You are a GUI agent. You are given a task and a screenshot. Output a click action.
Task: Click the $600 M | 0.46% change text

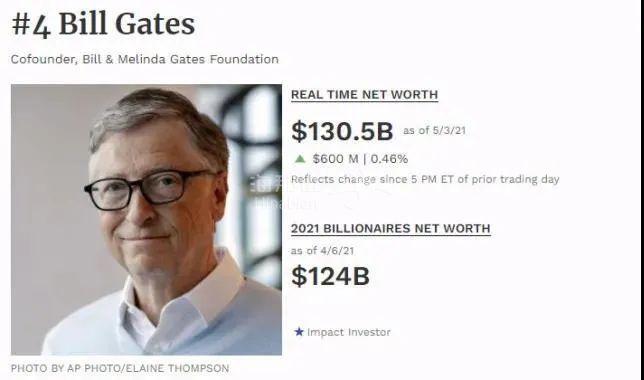(360, 159)
